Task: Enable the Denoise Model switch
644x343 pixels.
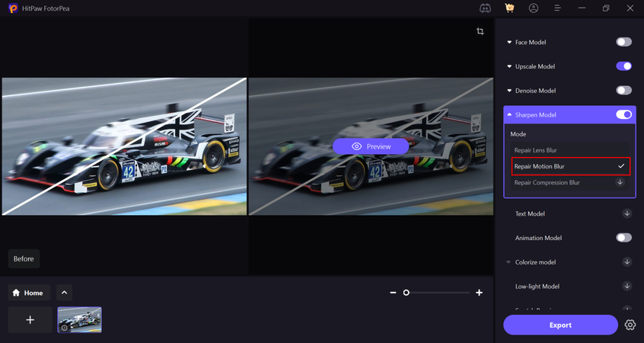Action: coord(623,91)
